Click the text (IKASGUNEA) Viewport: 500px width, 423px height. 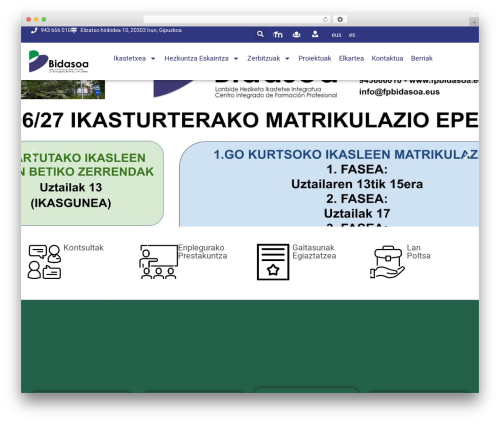pos(71,203)
